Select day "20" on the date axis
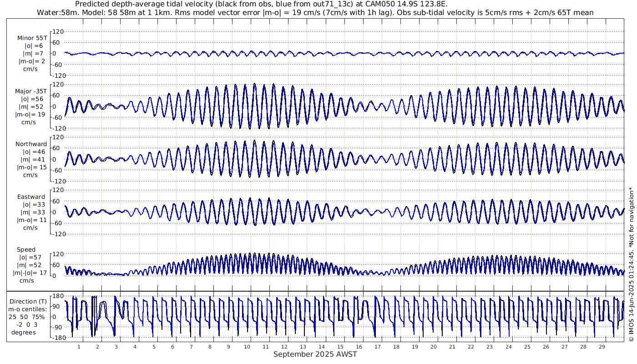 [x=434, y=347]
